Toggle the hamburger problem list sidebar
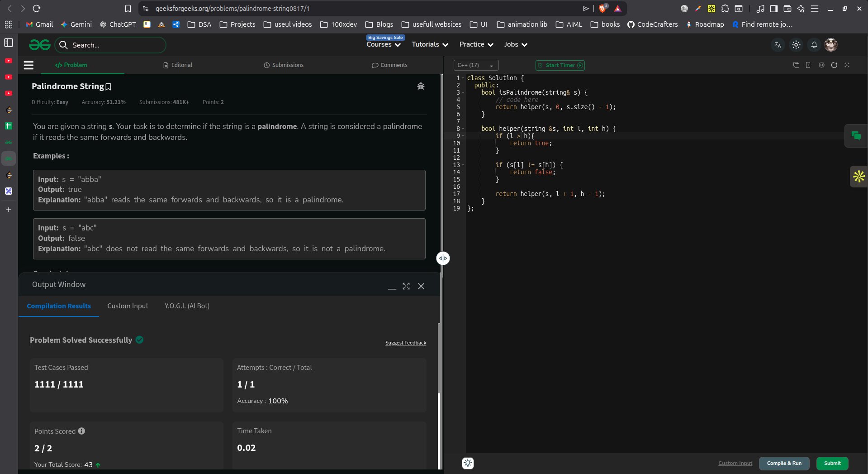 (28, 65)
